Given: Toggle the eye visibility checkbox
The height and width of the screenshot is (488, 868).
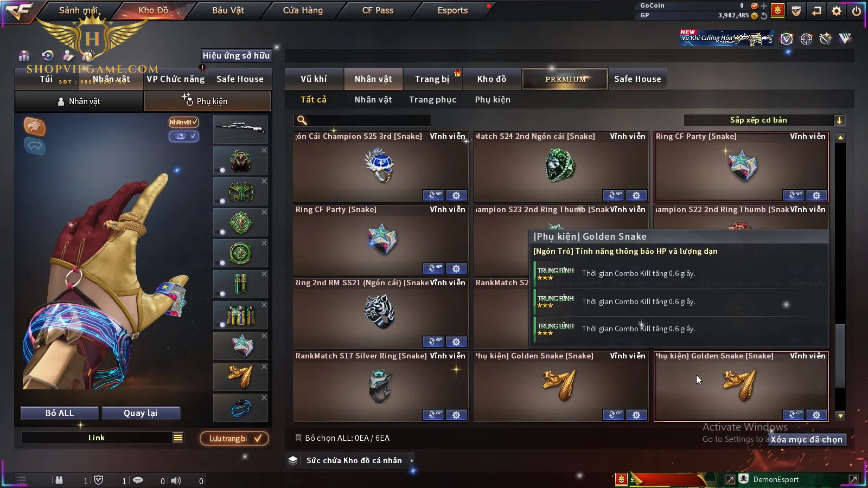Looking at the screenshot, I should tap(184, 136).
